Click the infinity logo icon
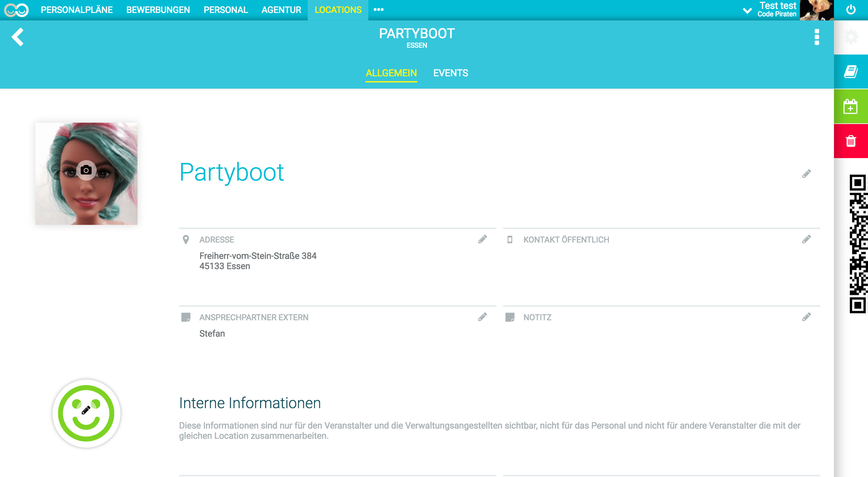This screenshot has width=868, height=477. (x=16, y=10)
